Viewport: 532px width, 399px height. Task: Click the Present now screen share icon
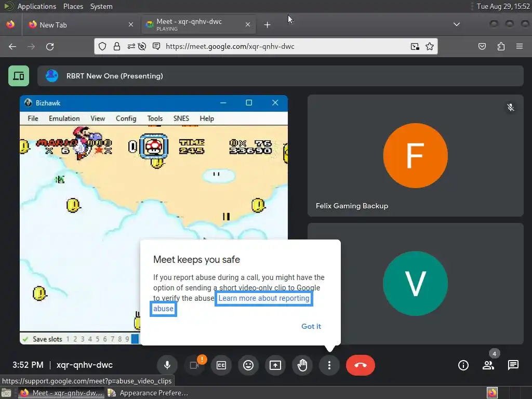tap(275, 365)
